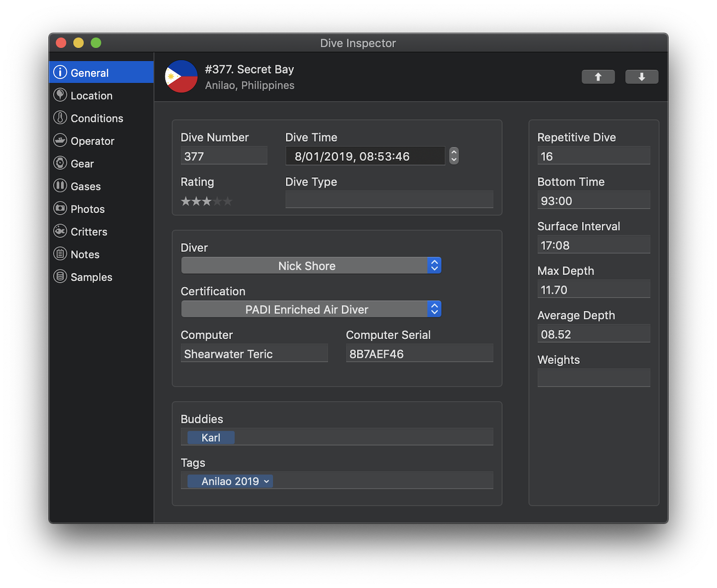The image size is (717, 588).
Task: Switch to the Notes tab
Action: pyautogui.click(x=85, y=254)
